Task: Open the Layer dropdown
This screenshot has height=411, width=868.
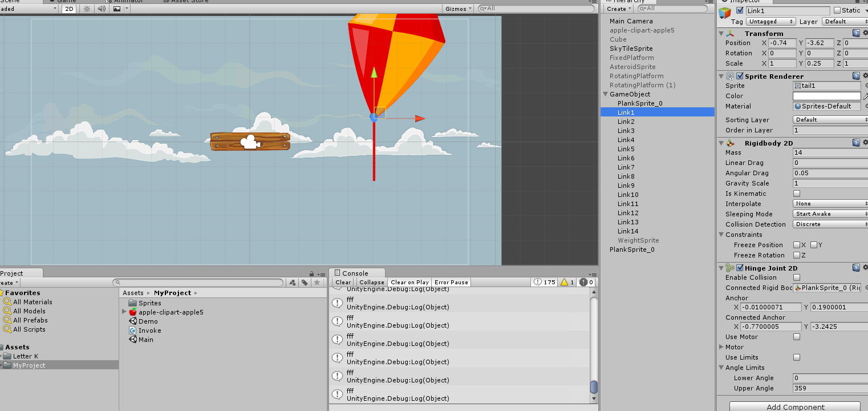Action: [845, 21]
